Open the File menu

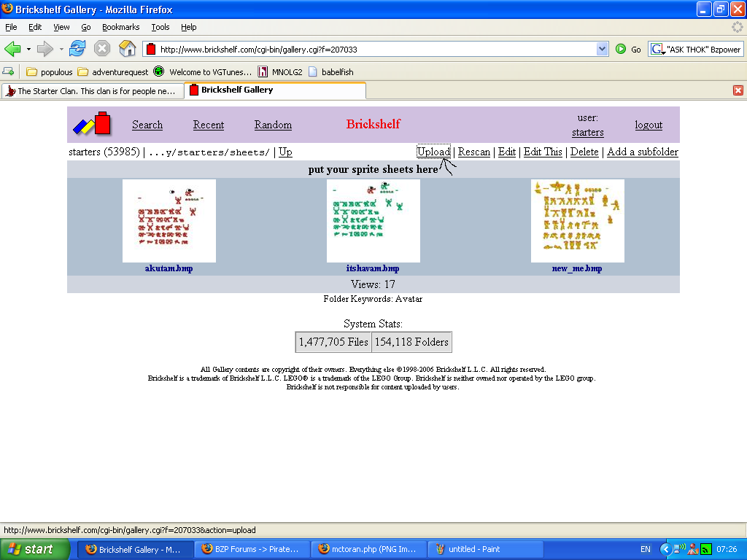(x=11, y=27)
